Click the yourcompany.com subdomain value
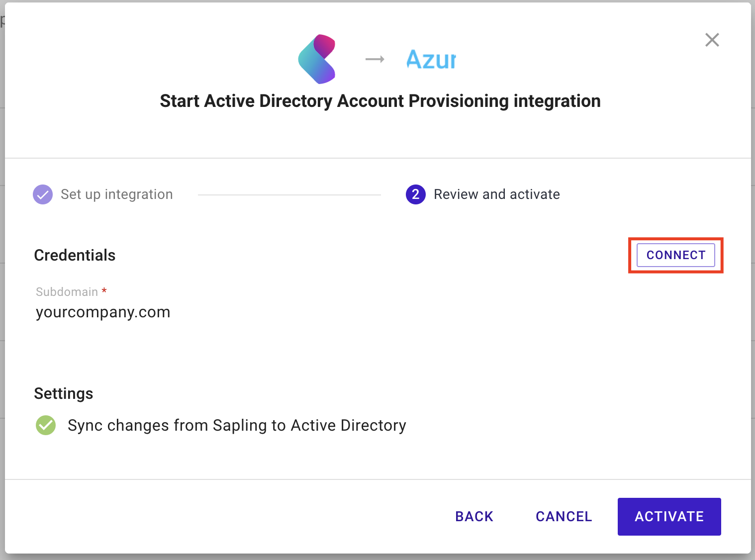755x560 pixels. (x=103, y=312)
